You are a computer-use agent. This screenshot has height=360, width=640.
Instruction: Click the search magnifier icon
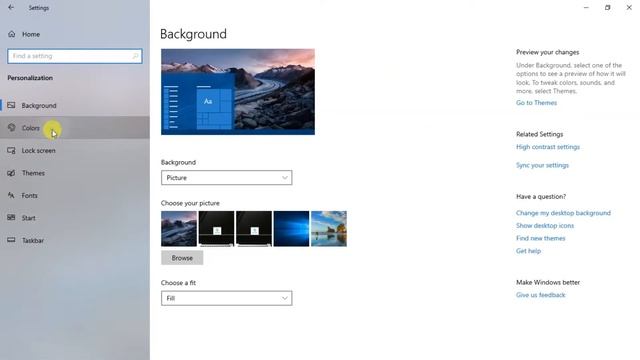point(135,56)
